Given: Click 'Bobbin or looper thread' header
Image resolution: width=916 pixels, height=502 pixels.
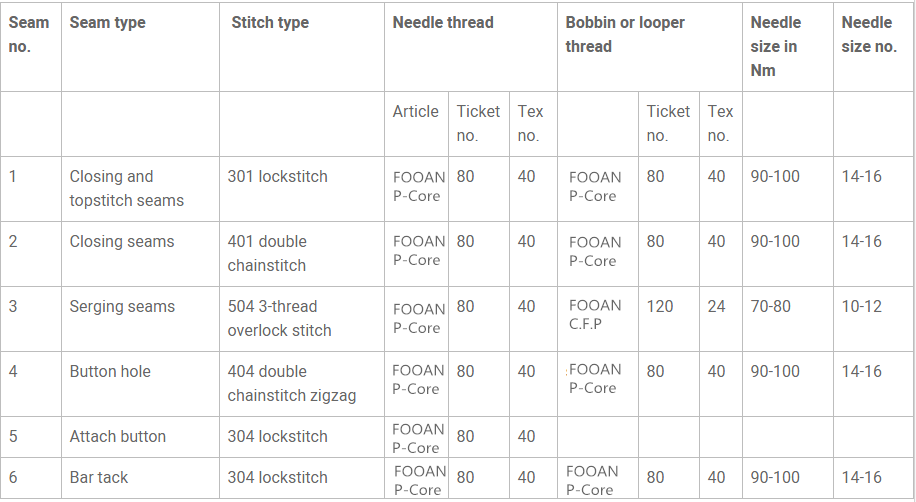Looking at the screenshot, I should pyautogui.click(x=650, y=47).
